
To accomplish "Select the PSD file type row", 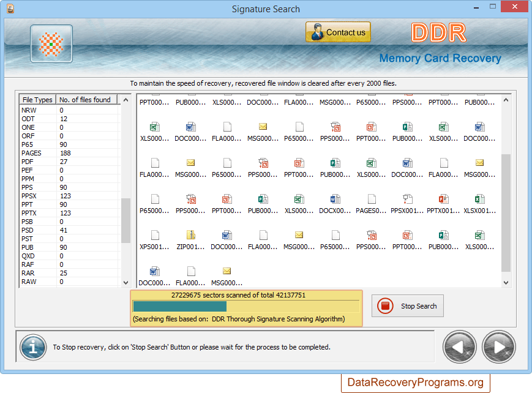I will click(x=70, y=230).
